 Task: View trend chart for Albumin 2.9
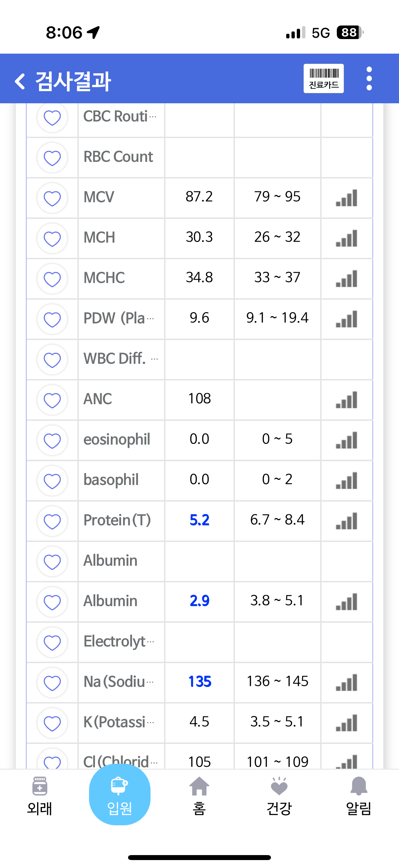(x=346, y=602)
